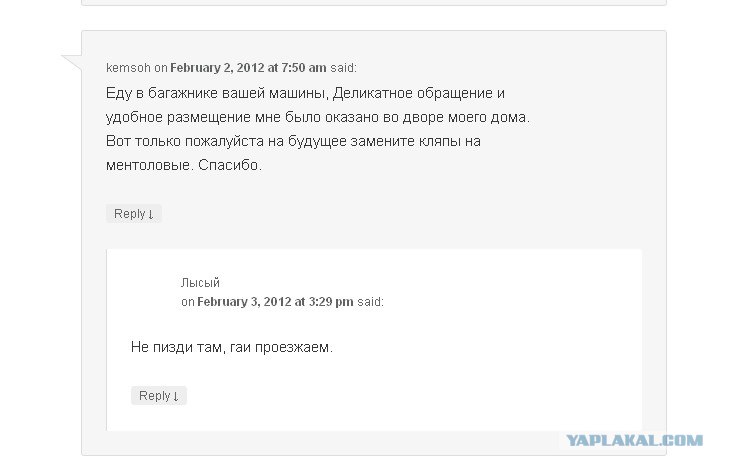The height and width of the screenshot is (470, 729).
Task: Click the speech bubble pointer beside kemsoh's comment
Action: click(73, 61)
